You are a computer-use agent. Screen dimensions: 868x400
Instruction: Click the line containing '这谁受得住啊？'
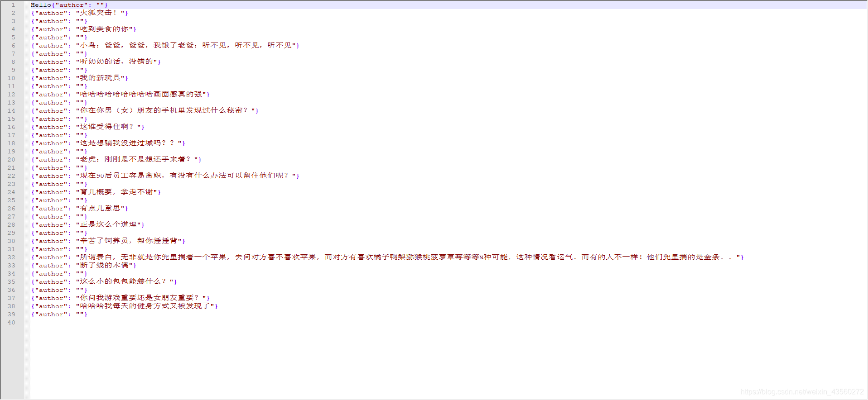point(88,127)
